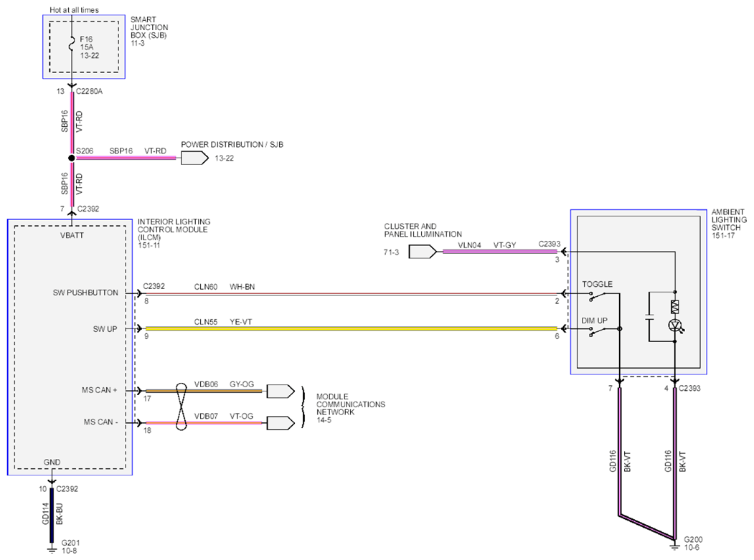Screen dimensions: 754x560
Task: Select the yellow CLN55 YE-VT wire
Action: tap(351, 329)
